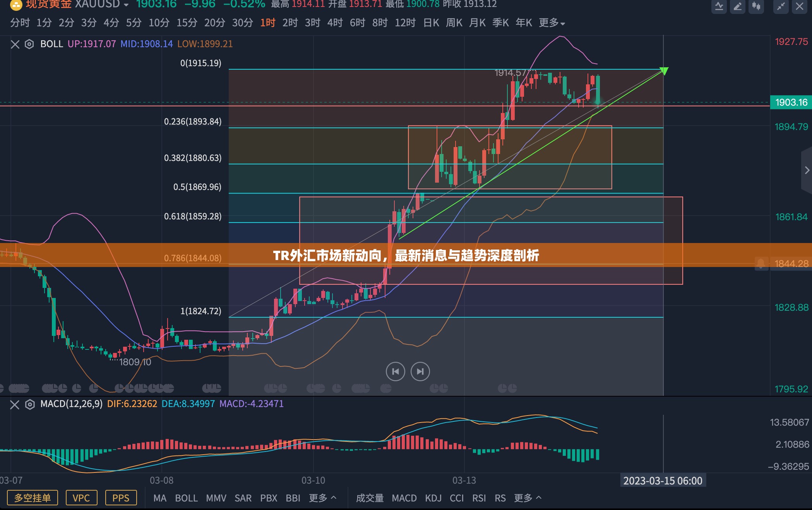This screenshot has width=812, height=510.
Task: Expand the right side panel arrow
Action: coord(807,170)
